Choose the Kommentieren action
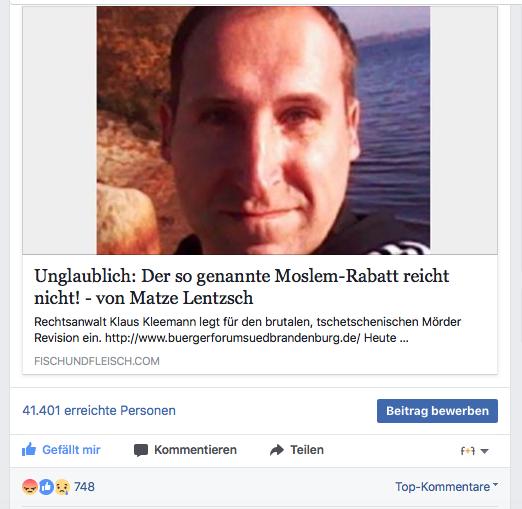The height and width of the screenshot is (509, 522). [195, 450]
